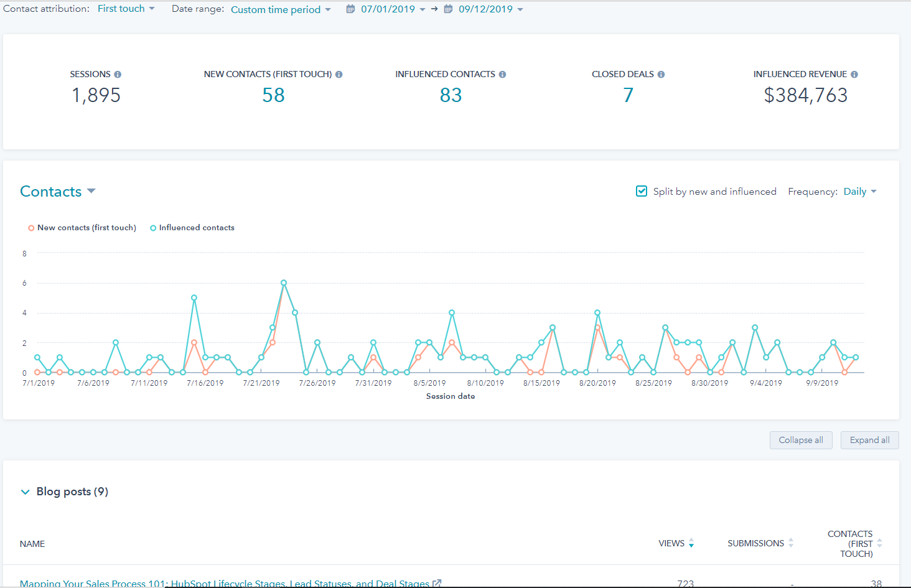The width and height of the screenshot is (911, 588).
Task: Click the Influenced Revenue info icon
Action: click(x=855, y=74)
